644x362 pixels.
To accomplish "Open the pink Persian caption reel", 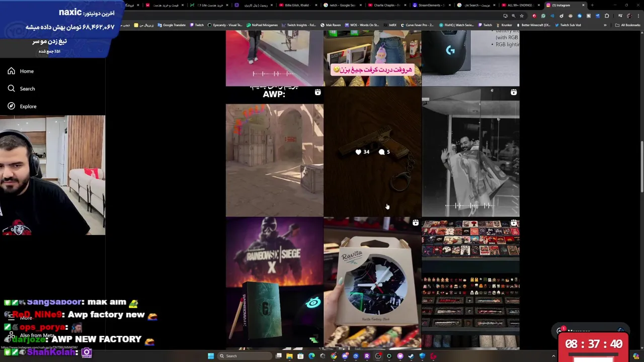I will 372,58.
